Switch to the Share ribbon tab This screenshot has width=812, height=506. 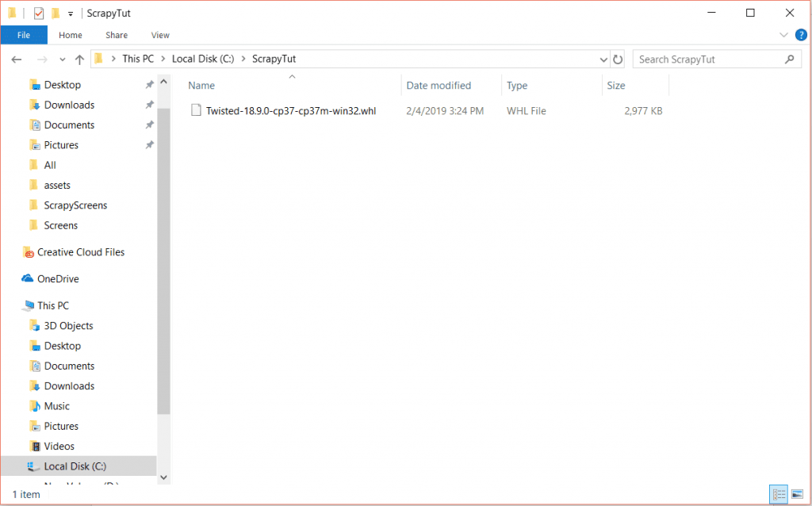[117, 35]
